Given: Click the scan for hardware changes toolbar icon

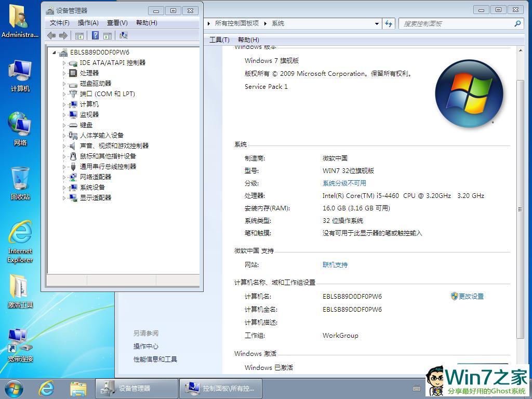Looking at the screenshot, I should click(x=124, y=35).
